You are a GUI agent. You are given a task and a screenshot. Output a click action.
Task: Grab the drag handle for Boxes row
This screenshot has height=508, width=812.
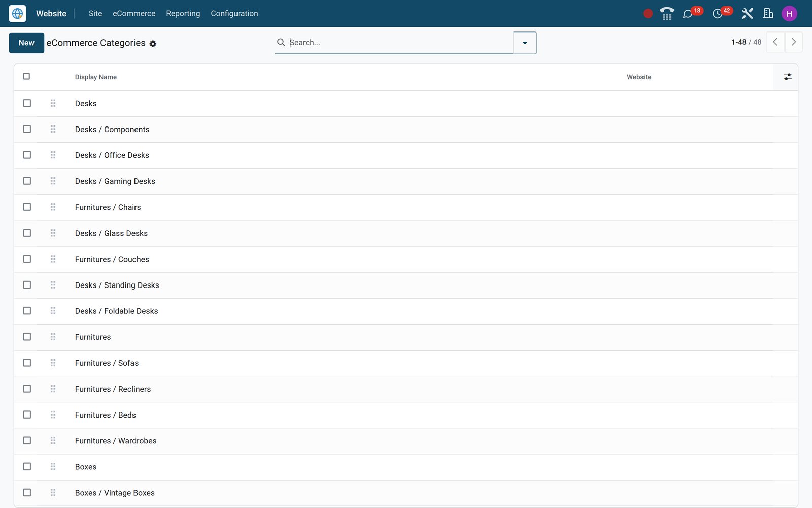click(x=53, y=466)
